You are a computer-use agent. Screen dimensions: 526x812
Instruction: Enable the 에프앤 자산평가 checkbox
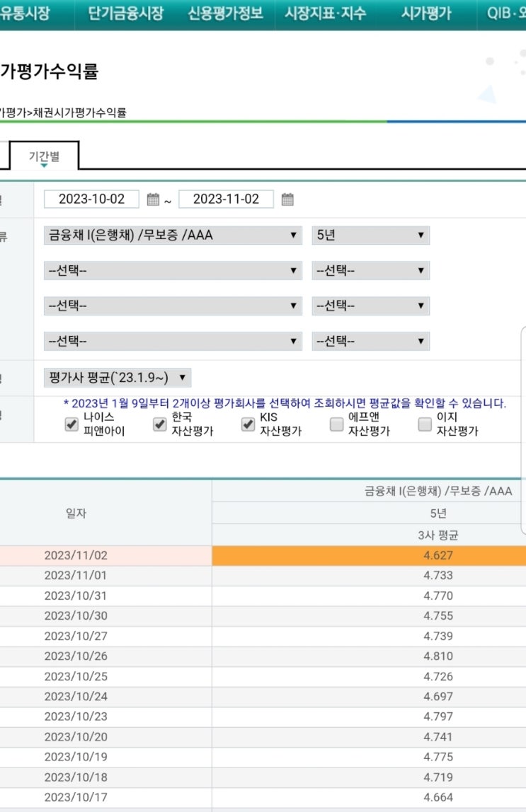click(336, 424)
